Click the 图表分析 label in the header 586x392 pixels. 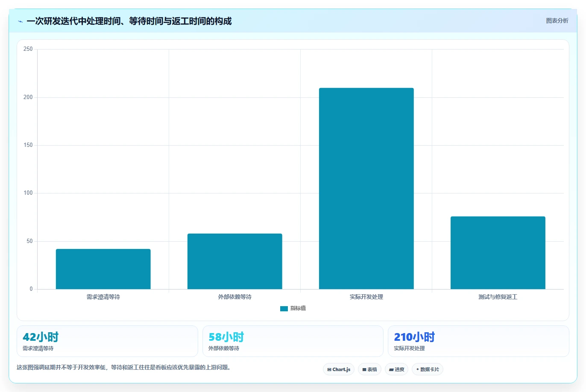[x=557, y=20]
